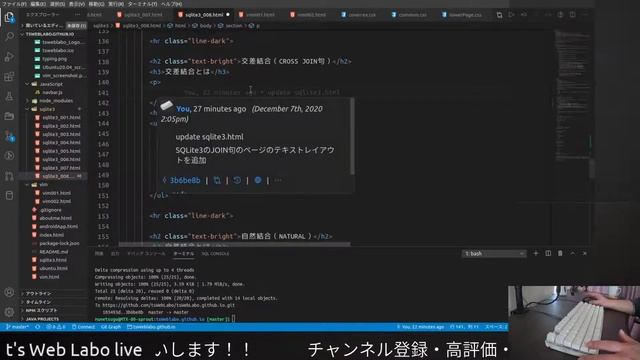The width and height of the screenshot is (640, 360).
Task: Open the database icon in activity bar
Action: coord(9,196)
